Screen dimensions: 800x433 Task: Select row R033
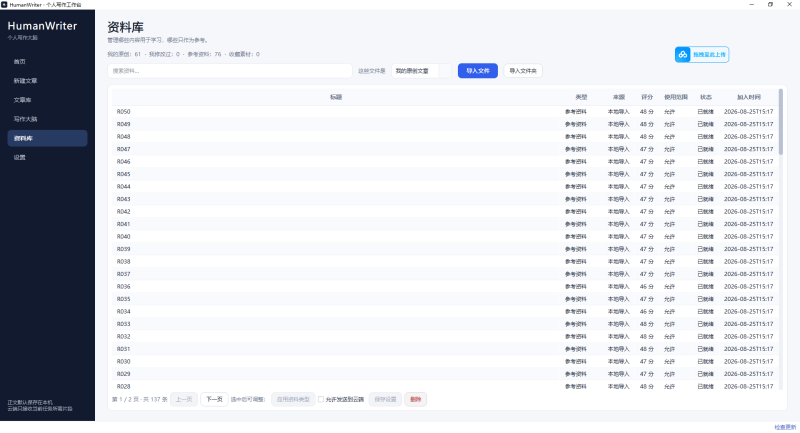(x=445, y=324)
